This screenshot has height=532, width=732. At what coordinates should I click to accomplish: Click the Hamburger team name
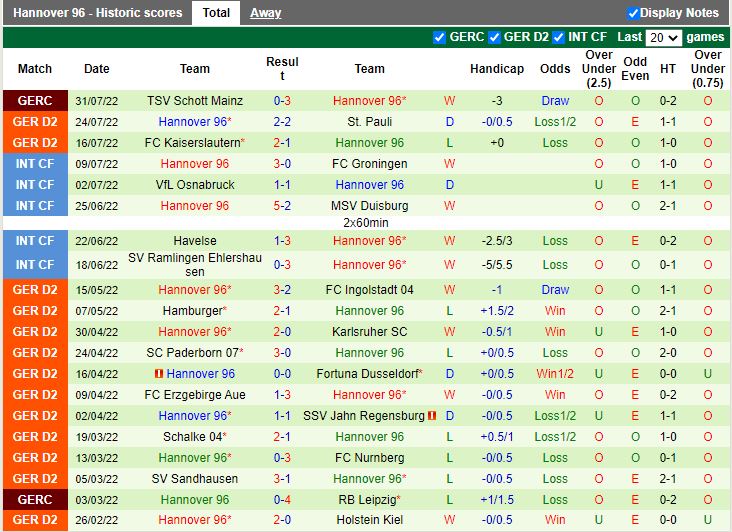(192, 311)
